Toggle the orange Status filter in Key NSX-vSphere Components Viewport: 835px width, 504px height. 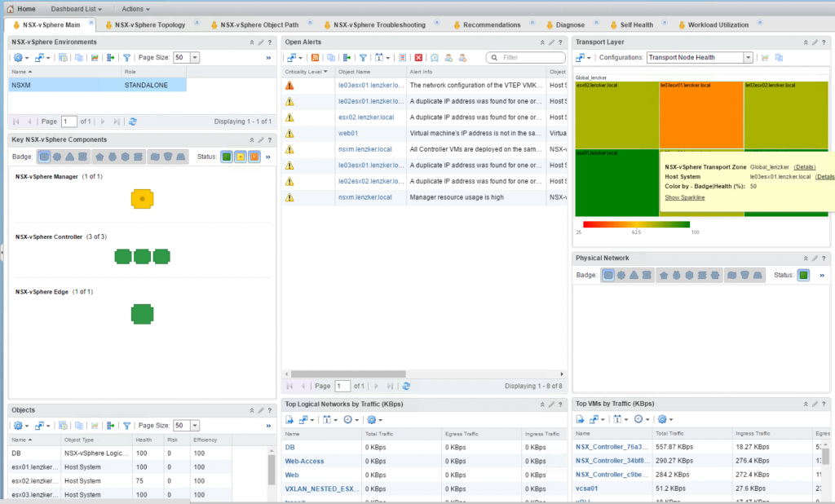tap(254, 157)
